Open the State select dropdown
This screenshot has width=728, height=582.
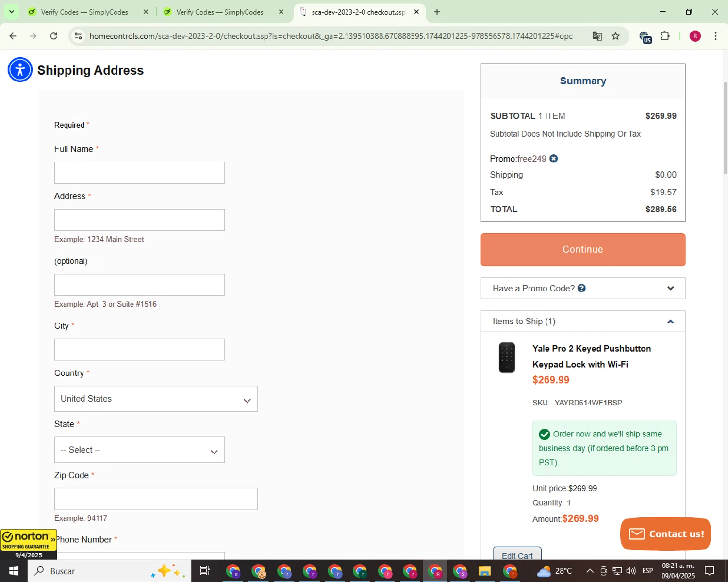139,450
